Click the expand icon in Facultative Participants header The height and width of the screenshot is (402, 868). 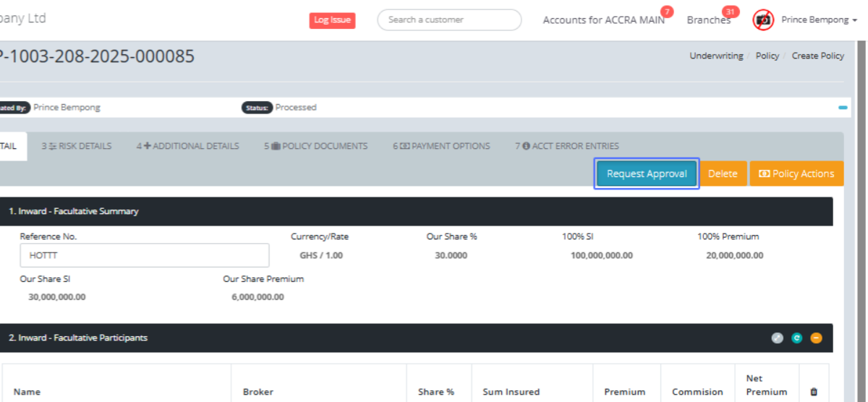(x=777, y=338)
